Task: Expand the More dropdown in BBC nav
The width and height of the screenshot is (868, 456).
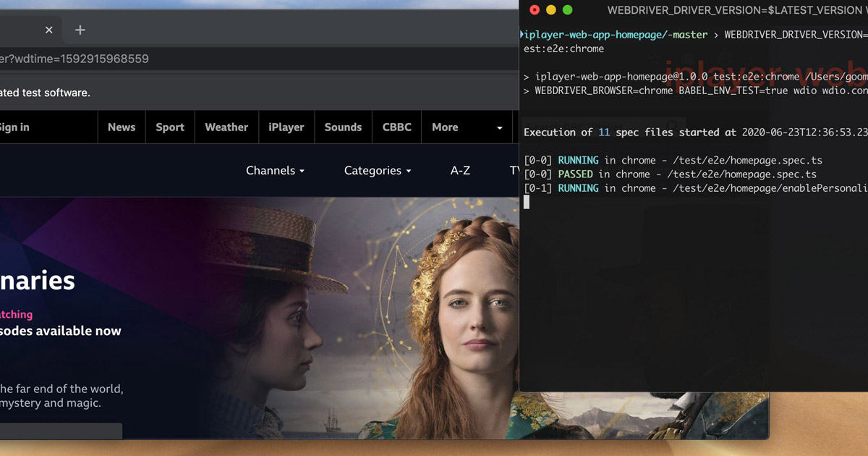Action: coord(467,127)
